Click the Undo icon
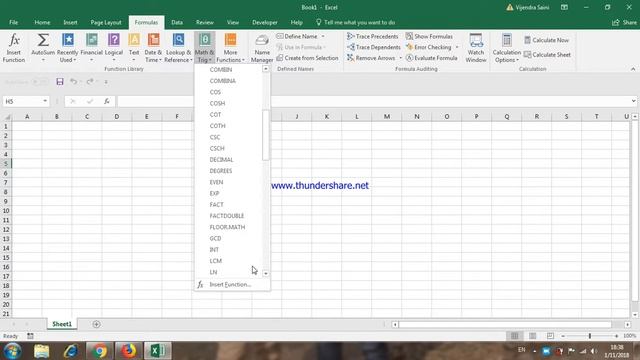 (73, 82)
